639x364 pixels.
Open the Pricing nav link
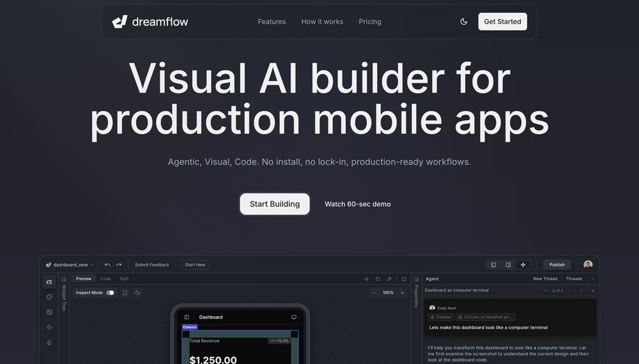(369, 22)
